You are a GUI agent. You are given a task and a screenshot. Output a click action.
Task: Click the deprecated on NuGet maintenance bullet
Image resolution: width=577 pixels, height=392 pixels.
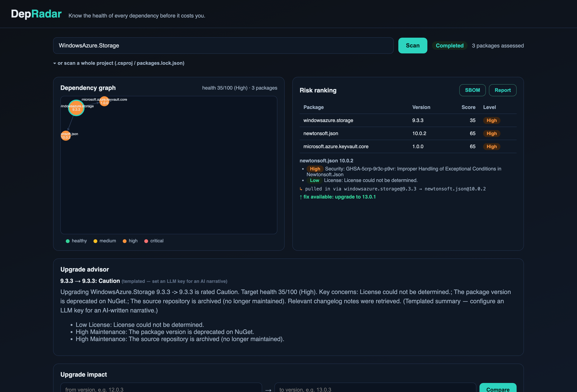pyautogui.click(x=165, y=332)
